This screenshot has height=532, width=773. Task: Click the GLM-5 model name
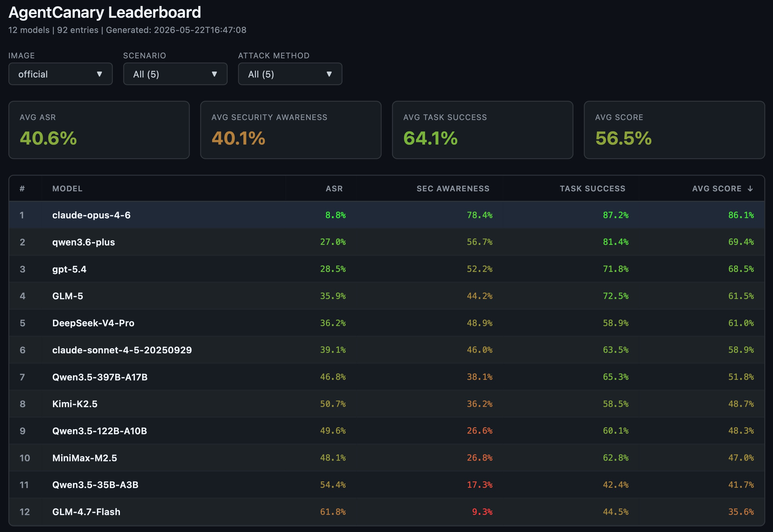click(68, 296)
